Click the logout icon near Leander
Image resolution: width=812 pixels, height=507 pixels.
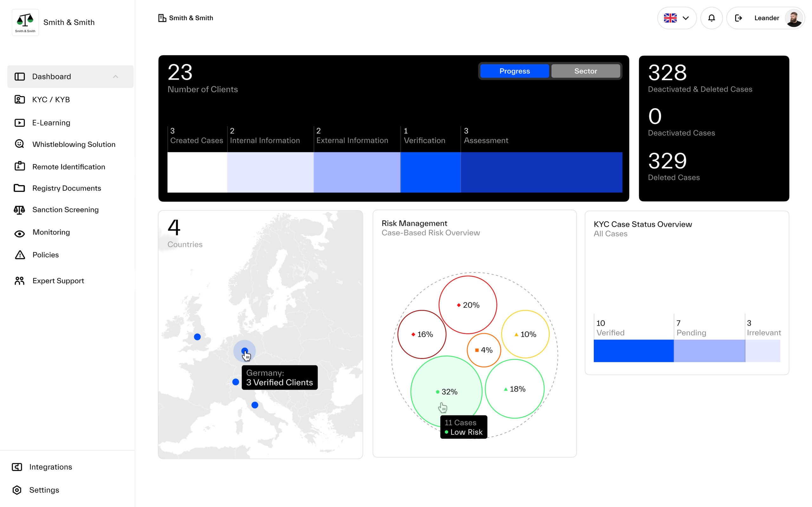click(x=738, y=18)
